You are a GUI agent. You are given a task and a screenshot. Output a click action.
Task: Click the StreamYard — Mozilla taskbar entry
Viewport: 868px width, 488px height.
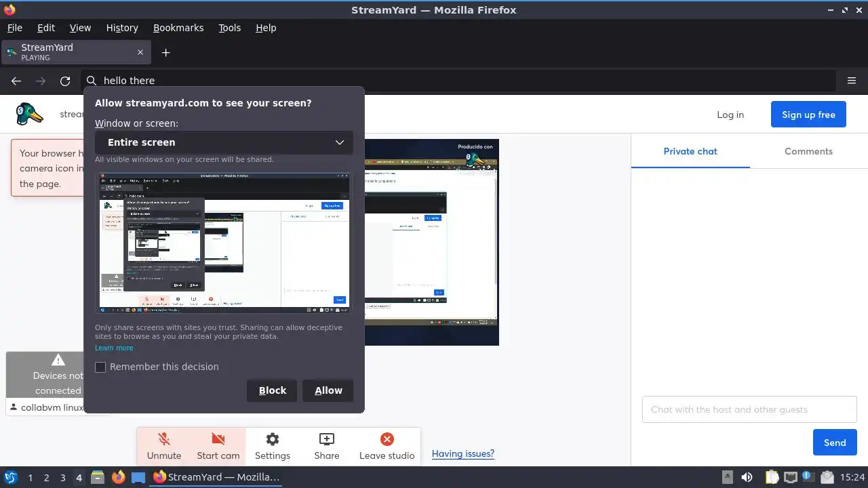pyautogui.click(x=217, y=477)
